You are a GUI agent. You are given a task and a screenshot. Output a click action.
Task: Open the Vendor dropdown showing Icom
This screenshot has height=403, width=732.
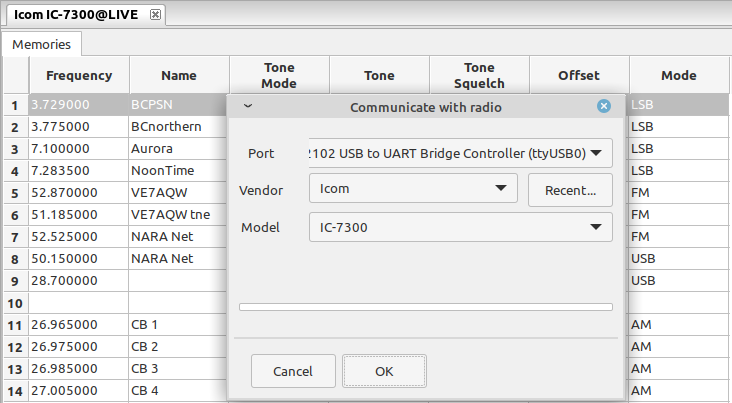tap(413, 189)
